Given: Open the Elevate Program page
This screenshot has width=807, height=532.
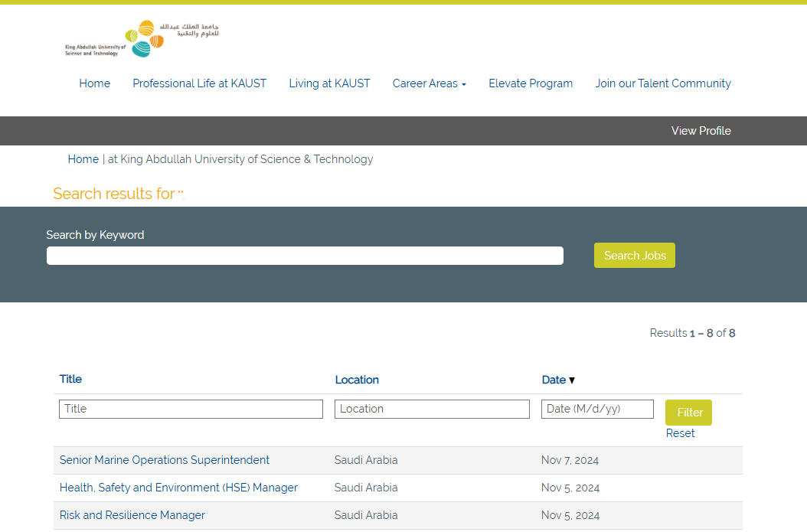Looking at the screenshot, I should click(x=531, y=83).
